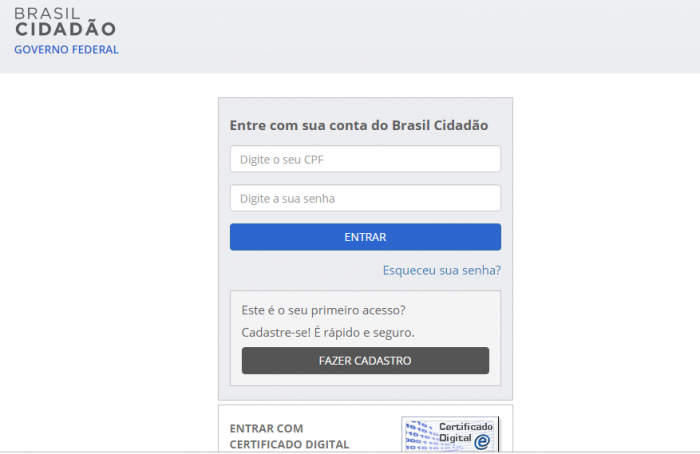
Task: Click the Certificado Digital badge icon
Action: point(450,434)
